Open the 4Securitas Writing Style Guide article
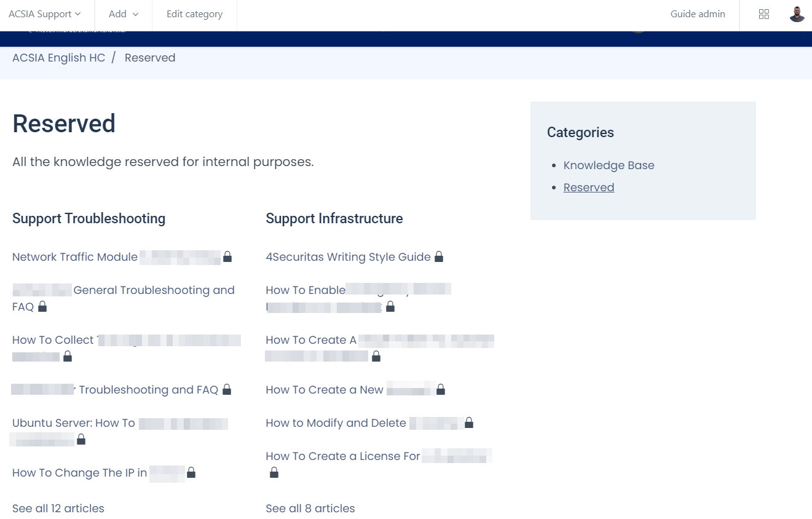This screenshot has height=519, width=812. [348, 257]
